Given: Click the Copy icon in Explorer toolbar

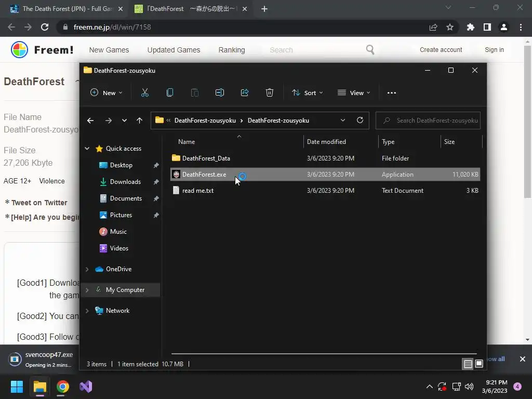Looking at the screenshot, I should [x=170, y=92].
